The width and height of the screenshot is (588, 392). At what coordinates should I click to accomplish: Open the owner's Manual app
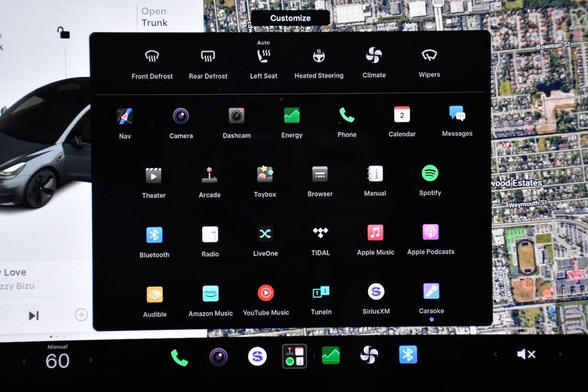point(375,180)
